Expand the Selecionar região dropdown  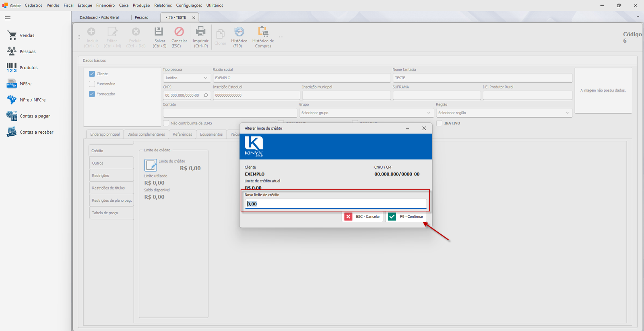[x=567, y=113]
